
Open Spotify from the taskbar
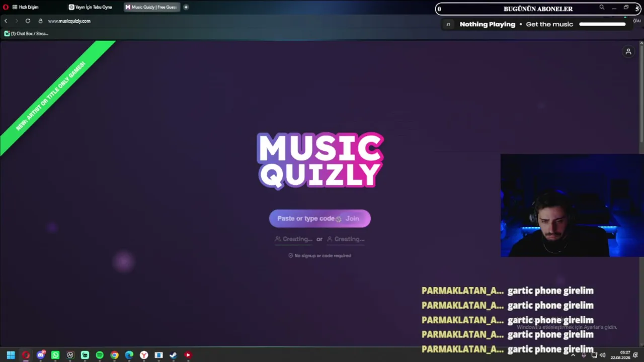(x=100, y=355)
